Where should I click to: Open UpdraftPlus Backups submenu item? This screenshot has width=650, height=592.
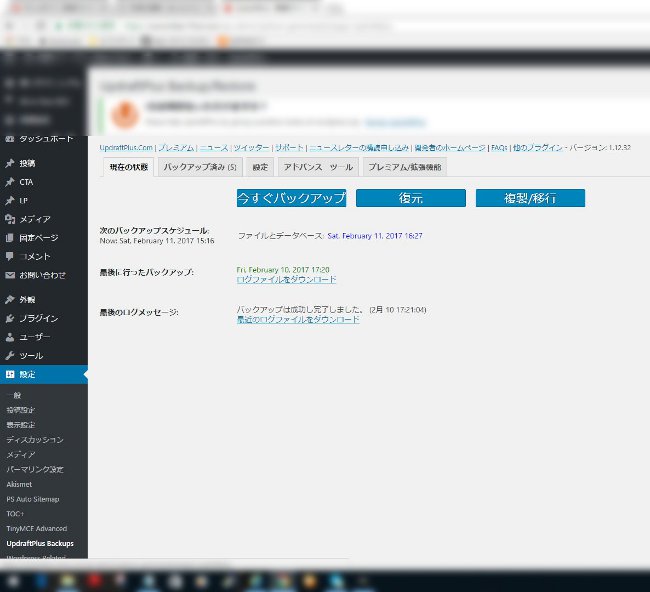click(40, 543)
